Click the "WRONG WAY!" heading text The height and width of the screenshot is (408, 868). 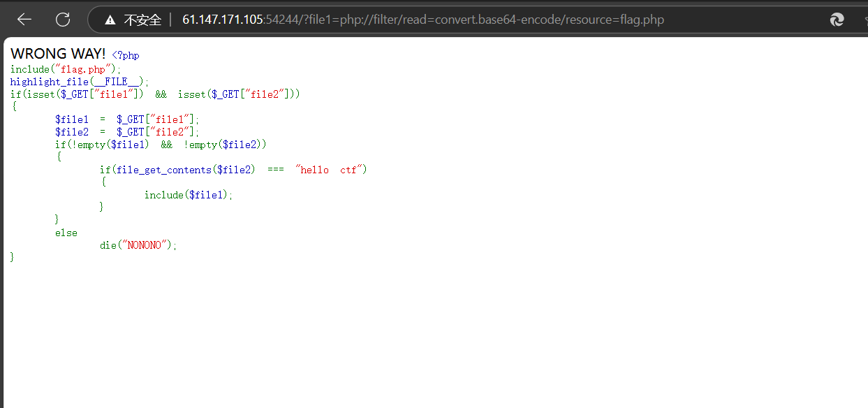[x=58, y=53]
